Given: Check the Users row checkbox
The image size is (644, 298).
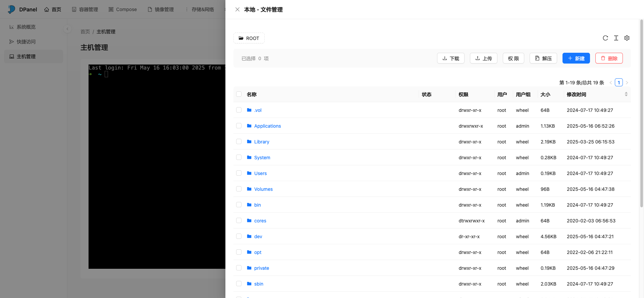Looking at the screenshot, I should click(x=239, y=173).
